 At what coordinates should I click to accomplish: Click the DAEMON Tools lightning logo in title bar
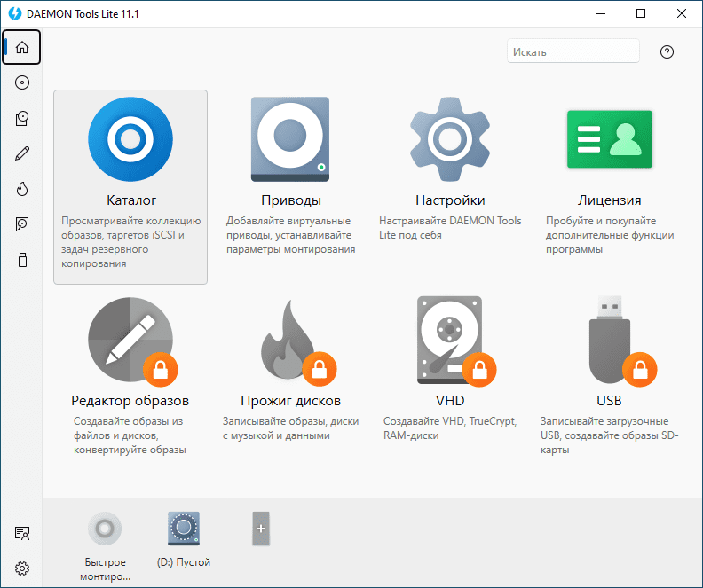point(15,13)
